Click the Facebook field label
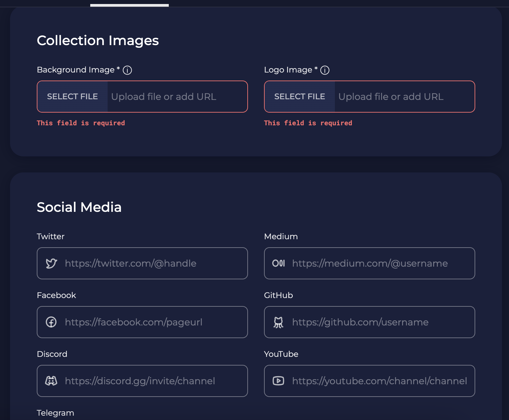 [x=56, y=295]
